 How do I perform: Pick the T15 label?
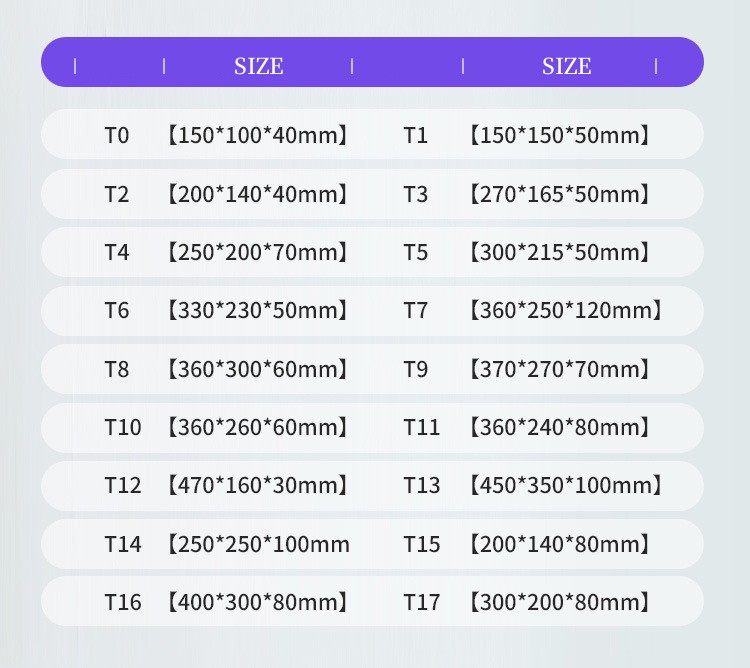pyautogui.click(x=422, y=545)
